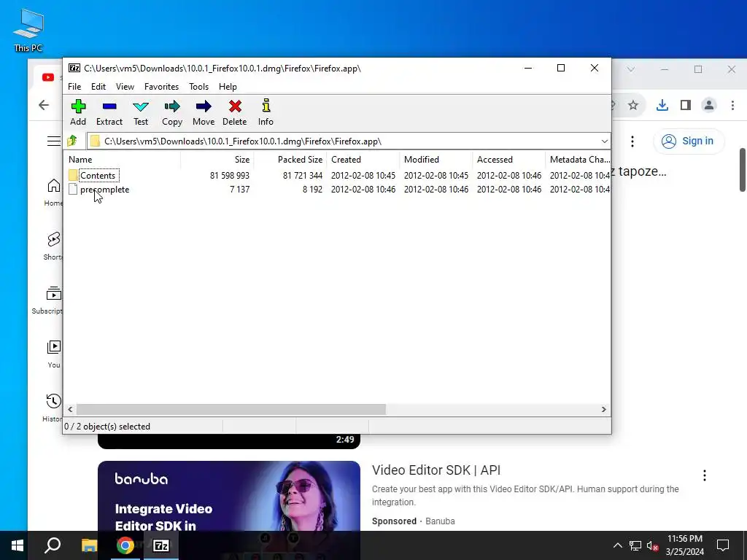
Task: Click the 7-Zip taskbar button
Action: 161,545
